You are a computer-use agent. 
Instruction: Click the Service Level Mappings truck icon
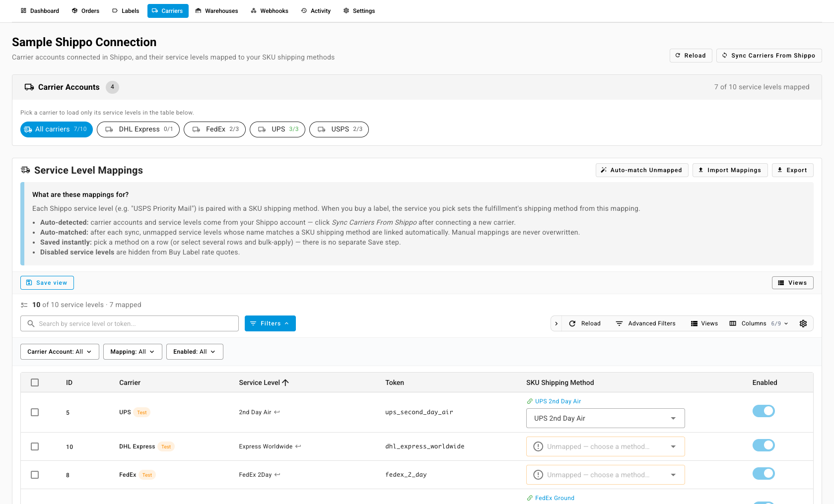25,170
